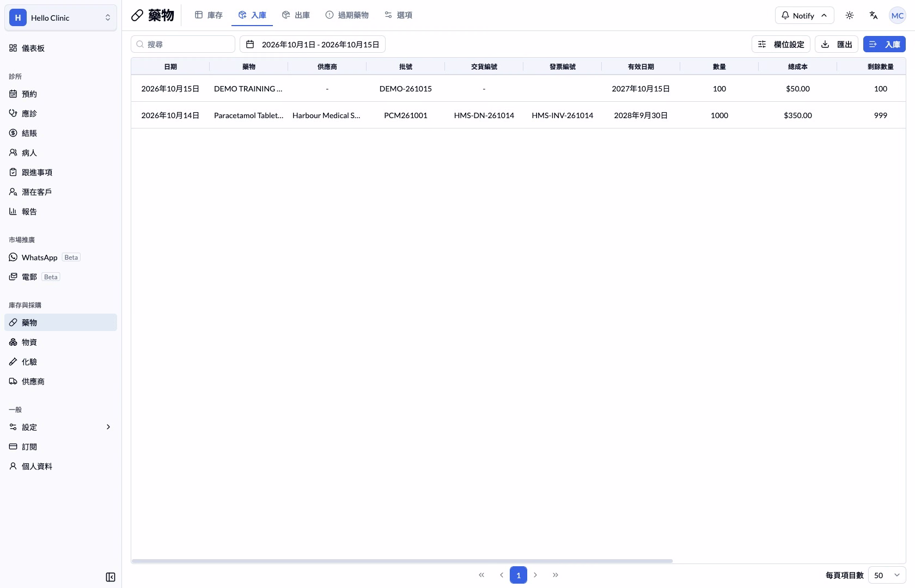915x588 pixels.
Task: Go to page 1 button
Action: click(x=518, y=575)
